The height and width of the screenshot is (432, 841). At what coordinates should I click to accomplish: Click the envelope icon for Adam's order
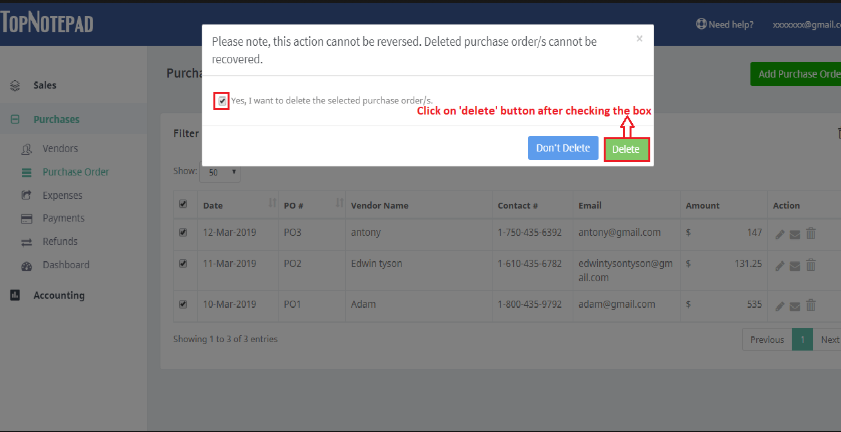[x=795, y=304]
